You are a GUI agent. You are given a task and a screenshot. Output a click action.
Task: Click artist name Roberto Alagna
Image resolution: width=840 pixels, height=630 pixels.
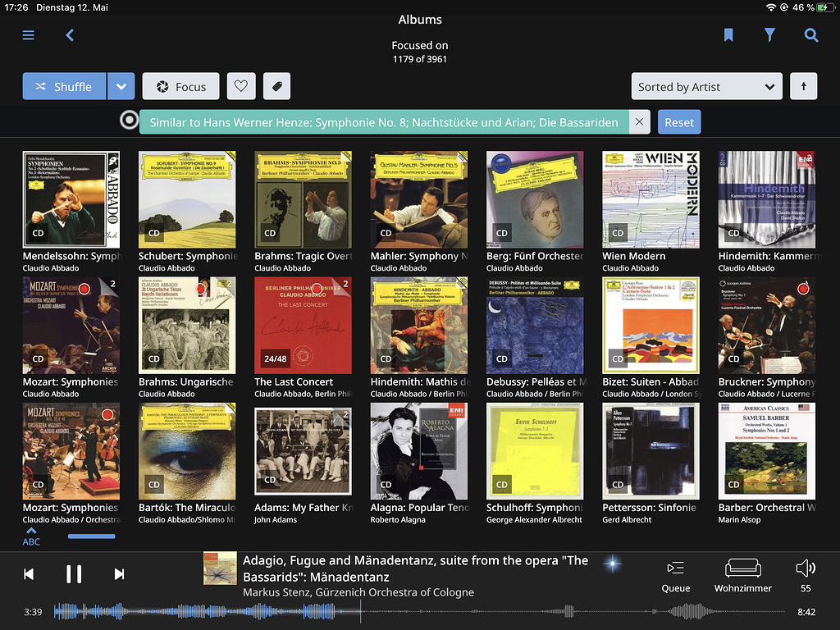(398, 519)
